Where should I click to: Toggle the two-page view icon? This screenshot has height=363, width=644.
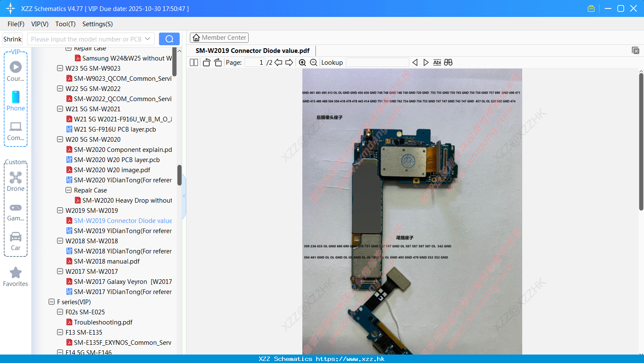point(194,63)
